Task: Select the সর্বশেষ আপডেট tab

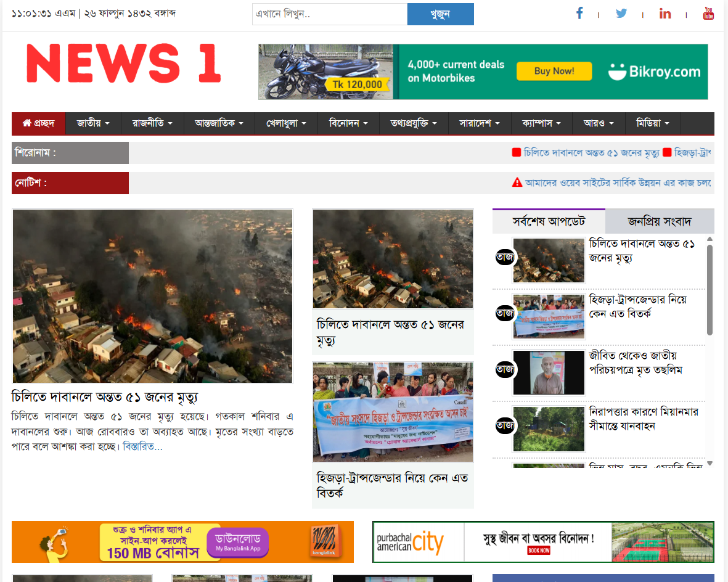Action: [549, 221]
